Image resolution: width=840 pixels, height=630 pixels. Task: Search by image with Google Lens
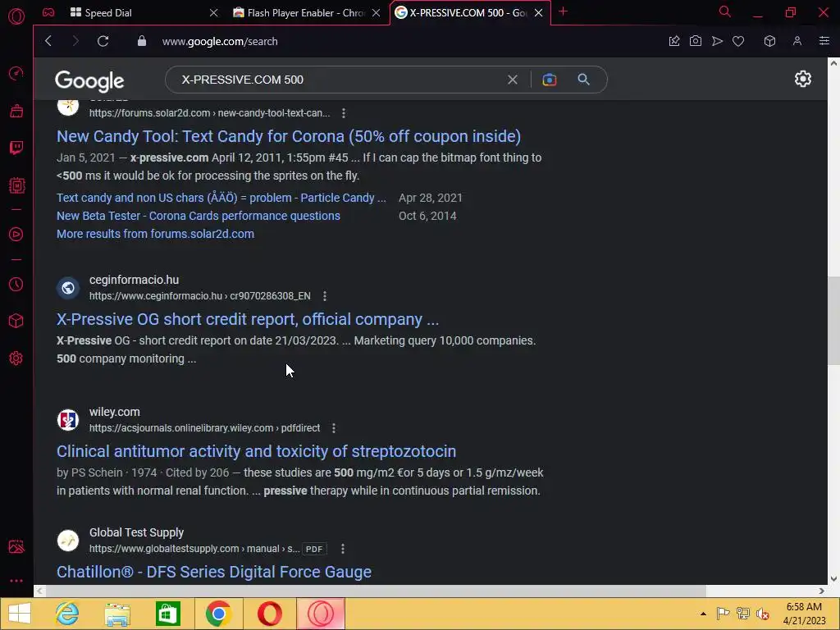click(549, 80)
